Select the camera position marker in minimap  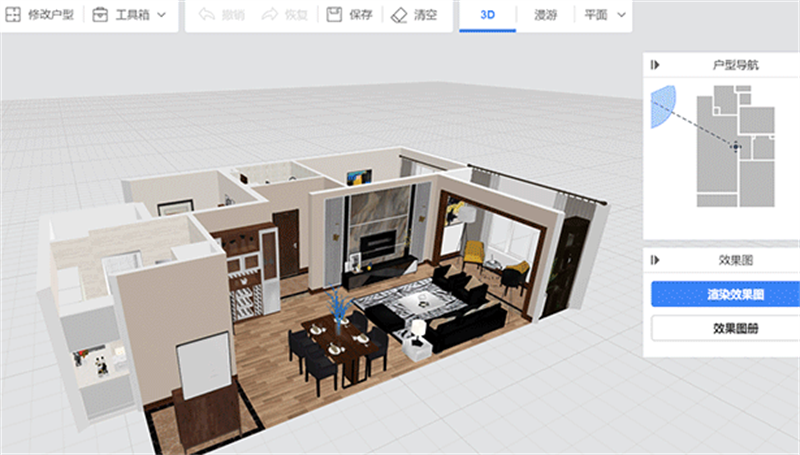click(735, 147)
